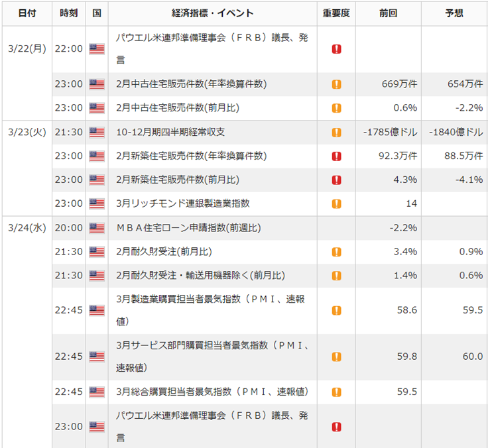Screen dimensions: 488x448
Task: Click US flag beside 2月耐久財受注(前月比)
Action: (x=97, y=252)
